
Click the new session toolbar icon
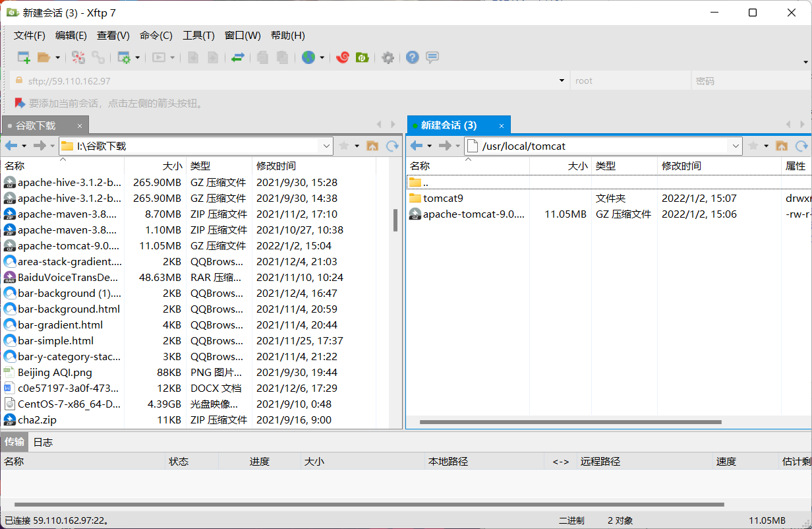[x=24, y=57]
